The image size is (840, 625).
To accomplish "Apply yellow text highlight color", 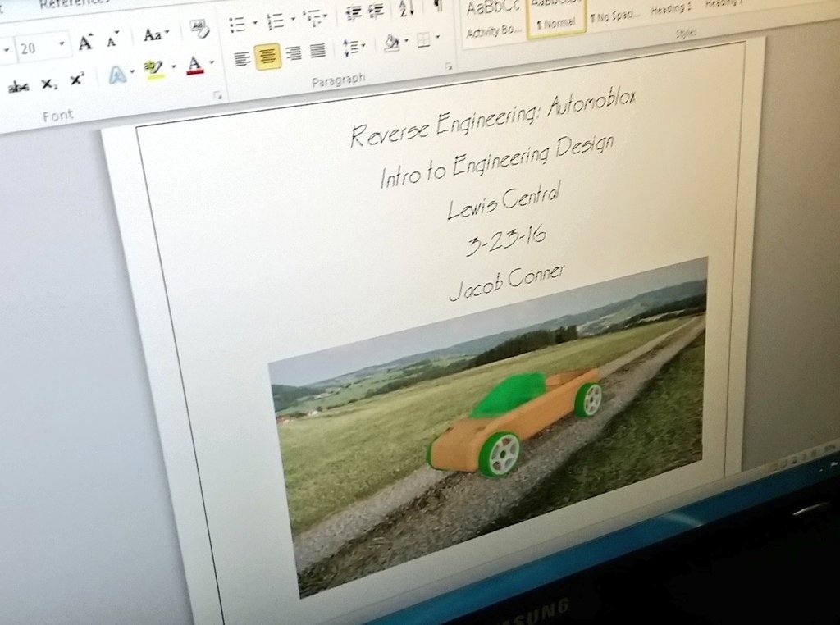I will point(154,69).
